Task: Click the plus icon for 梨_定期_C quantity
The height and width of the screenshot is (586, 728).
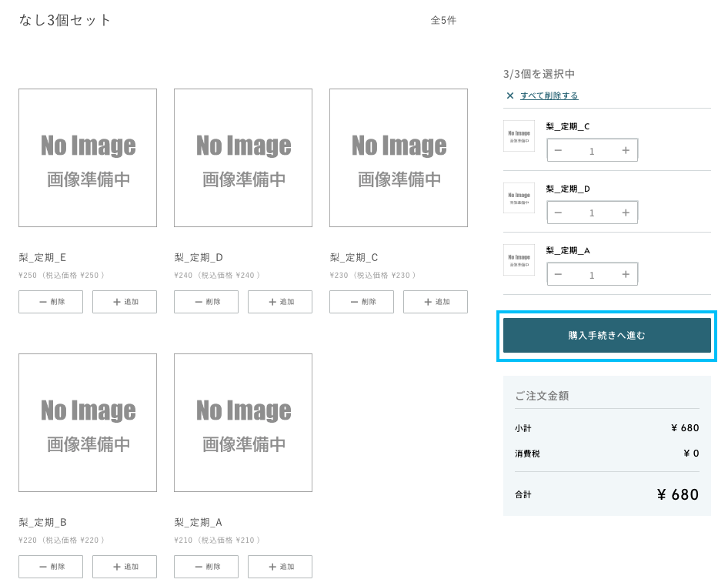Action: click(626, 150)
